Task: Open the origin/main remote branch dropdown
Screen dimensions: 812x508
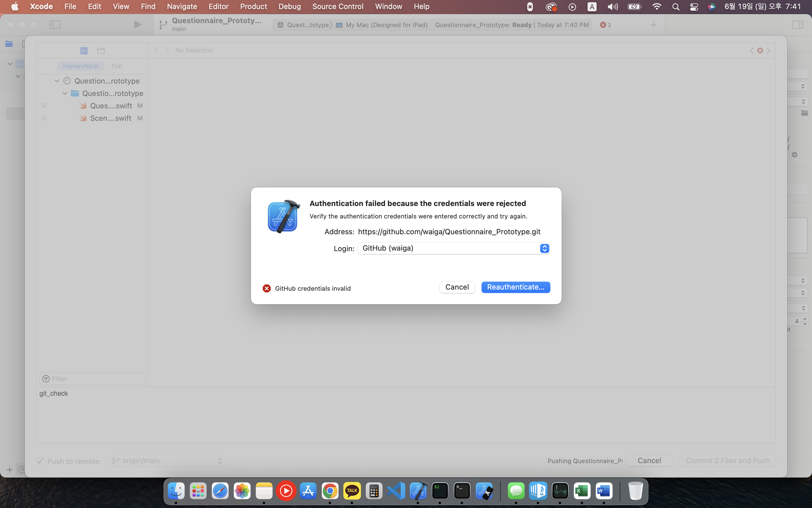Action: (166, 461)
